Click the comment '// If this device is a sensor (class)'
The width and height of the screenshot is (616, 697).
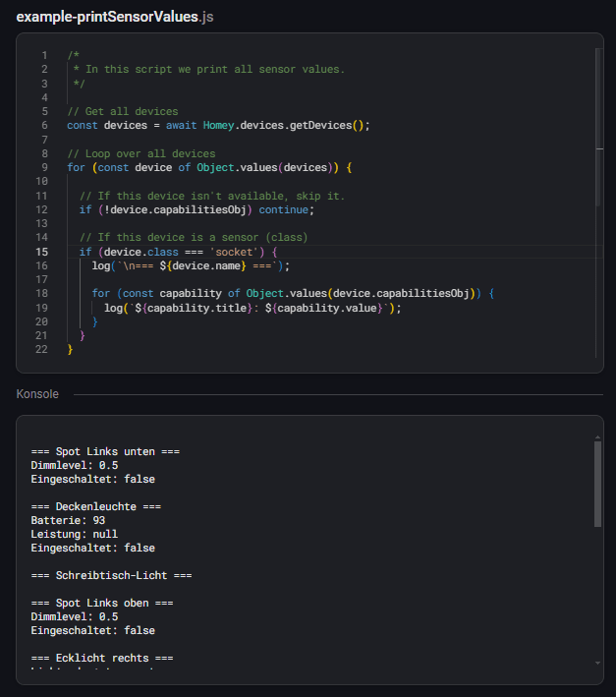coord(194,237)
